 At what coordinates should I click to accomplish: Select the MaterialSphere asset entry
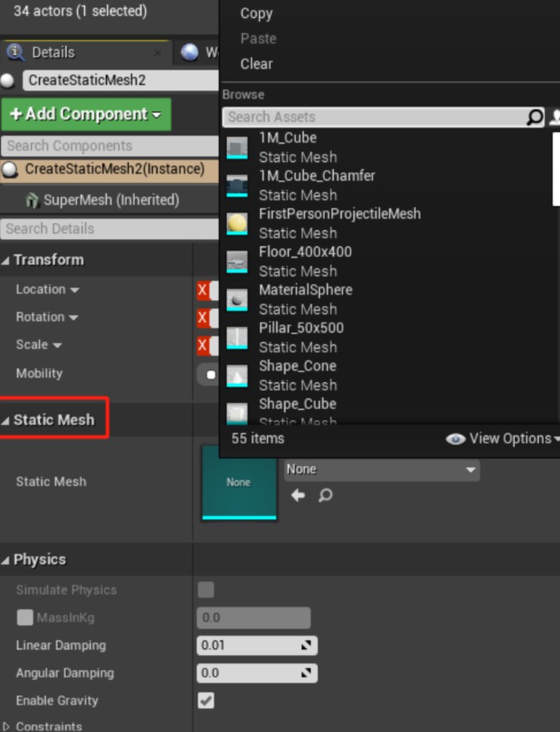(388, 299)
